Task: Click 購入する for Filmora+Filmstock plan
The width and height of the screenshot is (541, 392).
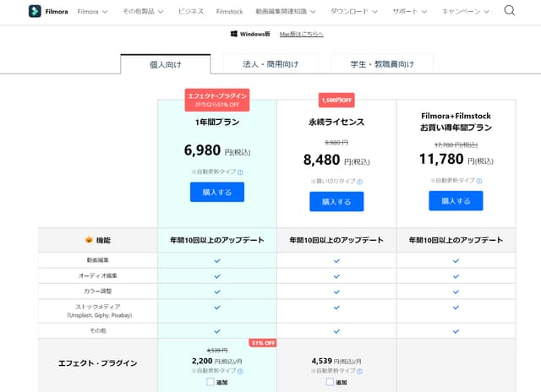Action: pyautogui.click(x=456, y=201)
